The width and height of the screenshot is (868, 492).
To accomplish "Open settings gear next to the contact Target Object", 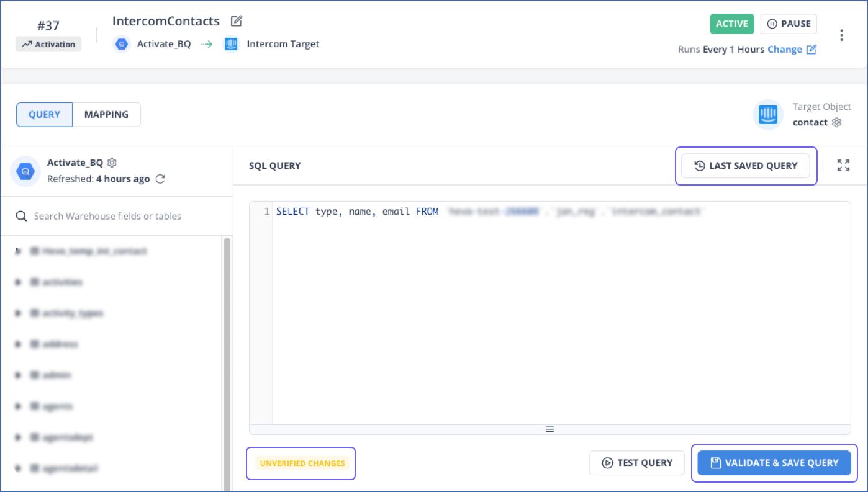I will pos(836,122).
